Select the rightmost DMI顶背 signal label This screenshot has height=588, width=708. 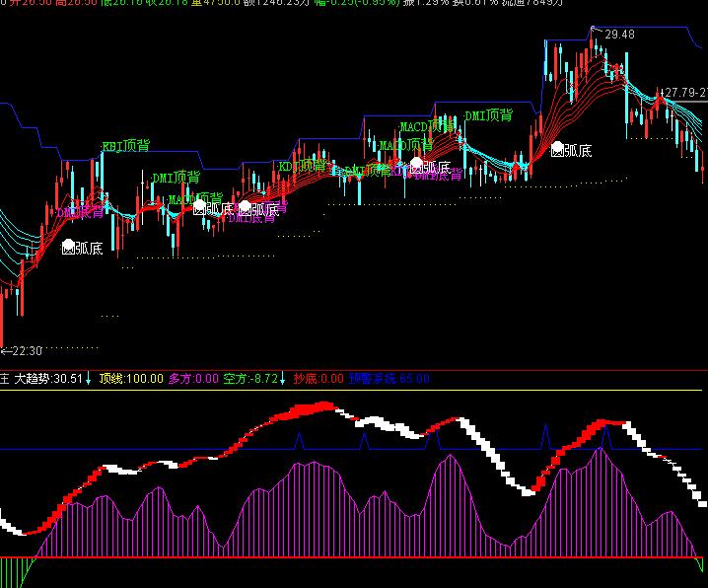tap(488, 115)
